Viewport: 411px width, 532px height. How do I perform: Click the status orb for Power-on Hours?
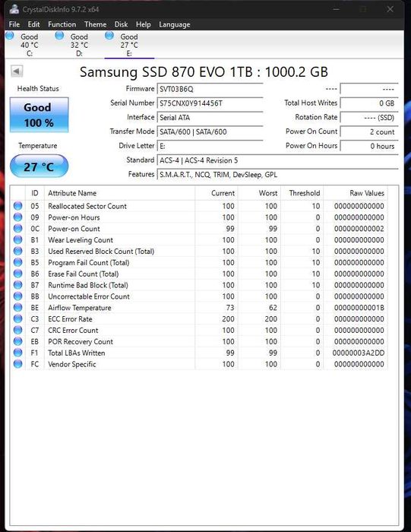pyautogui.click(x=18, y=217)
